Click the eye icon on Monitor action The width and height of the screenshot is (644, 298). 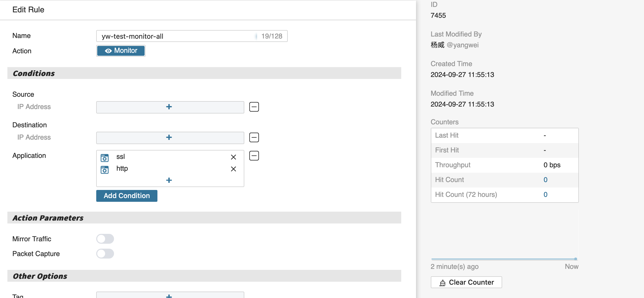[x=108, y=51]
